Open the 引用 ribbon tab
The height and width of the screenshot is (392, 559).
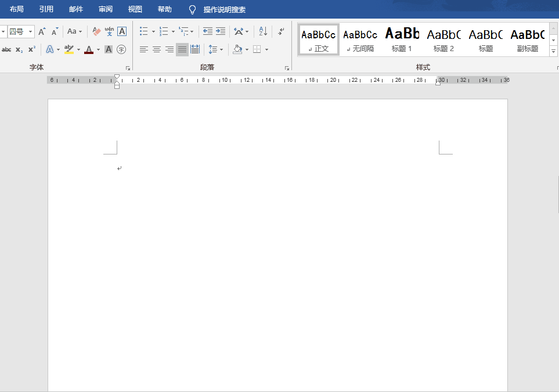46,9
